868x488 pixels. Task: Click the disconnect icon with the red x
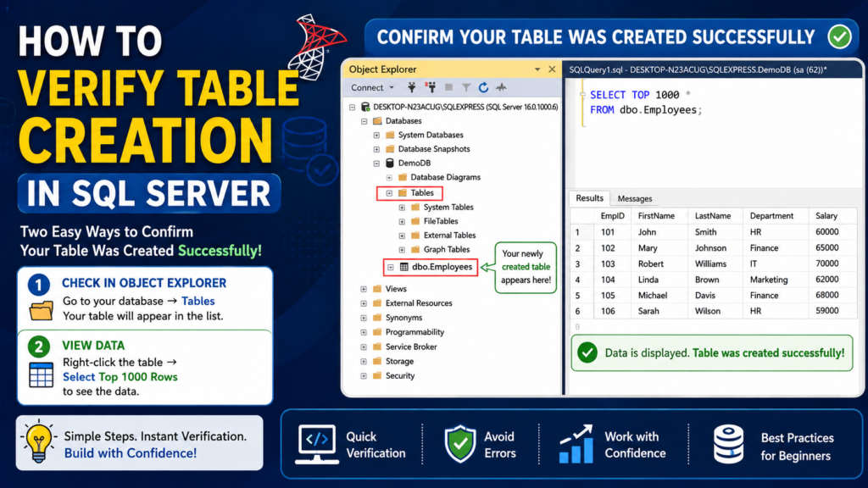click(x=430, y=87)
